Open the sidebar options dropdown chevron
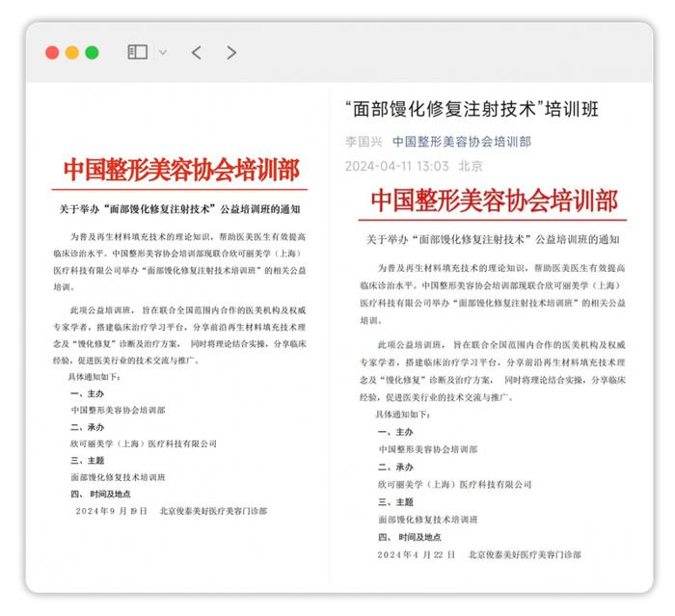The width and height of the screenshot is (675, 616). (x=163, y=52)
